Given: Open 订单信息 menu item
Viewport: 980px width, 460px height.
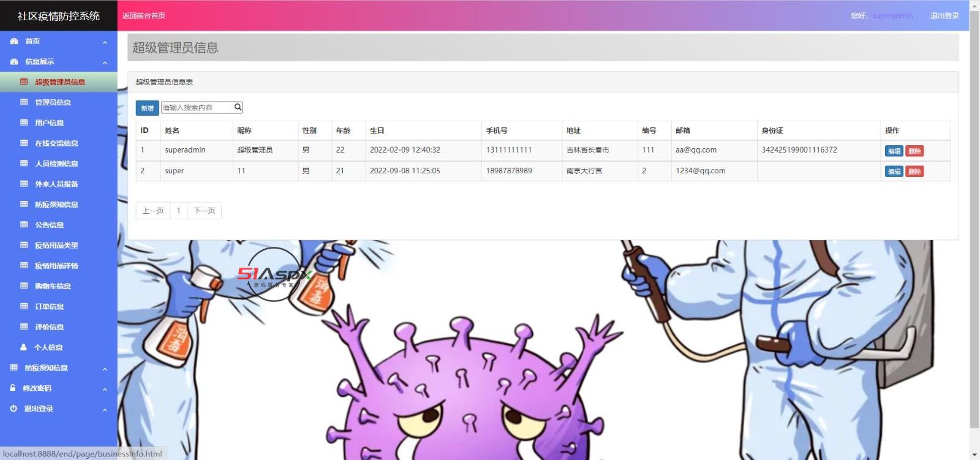Looking at the screenshot, I should (59, 306).
